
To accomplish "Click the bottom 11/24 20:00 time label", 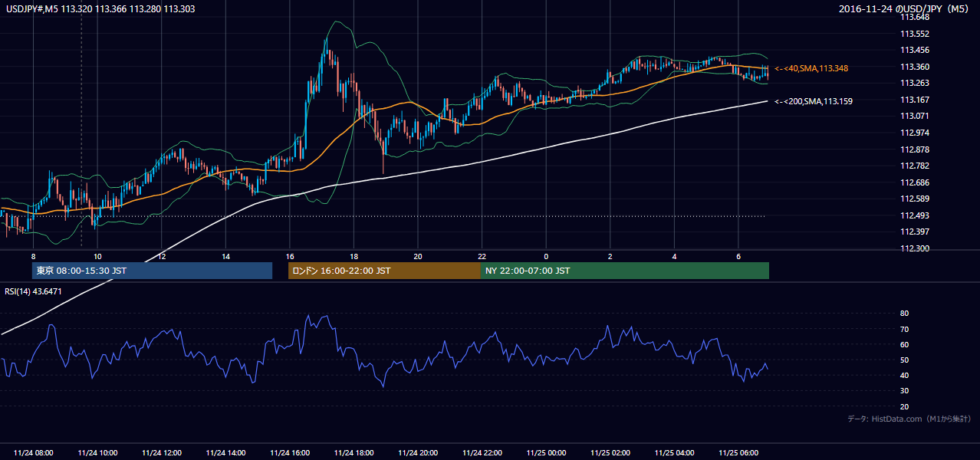I will coord(418,453).
